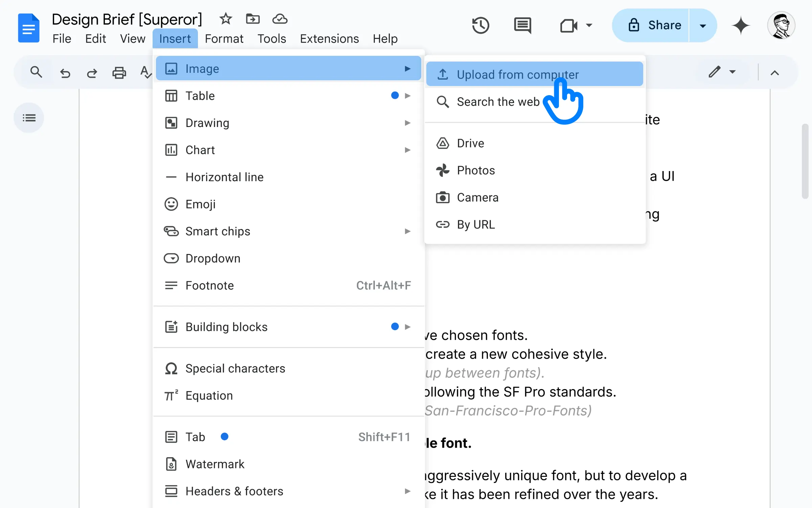Viewport: 812px width, 508px height.
Task: Expand the Building blocks submenu
Action: 289,327
